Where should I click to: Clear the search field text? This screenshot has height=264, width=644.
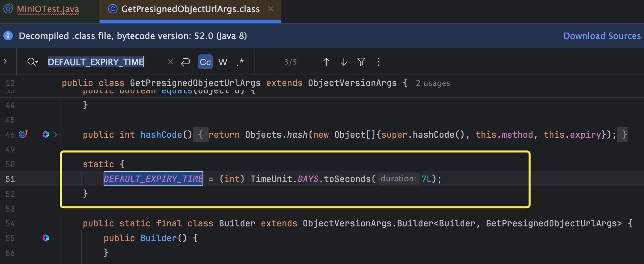(170, 62)
